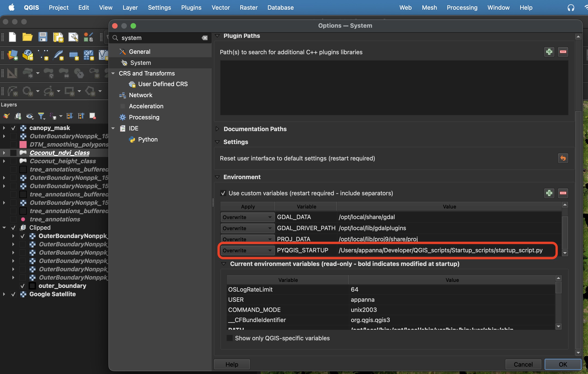This screenshot has height=374, width=588.
Task: Click scroll down arrow of custom variables table
Action: tap(564, 253)
